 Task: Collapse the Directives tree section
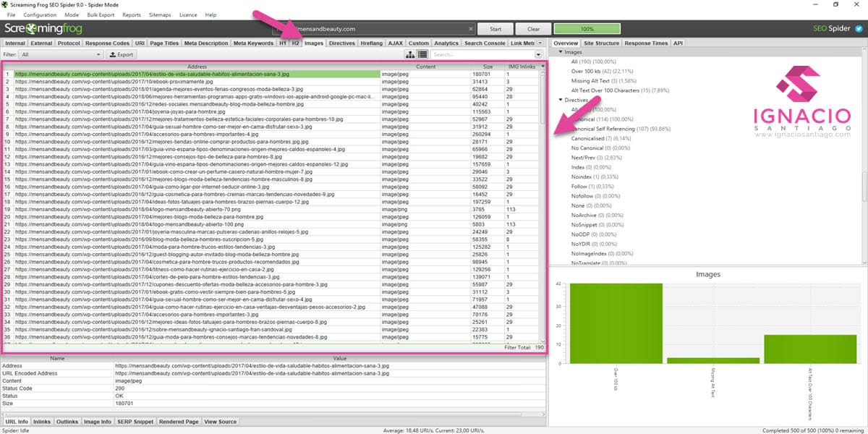559,100
